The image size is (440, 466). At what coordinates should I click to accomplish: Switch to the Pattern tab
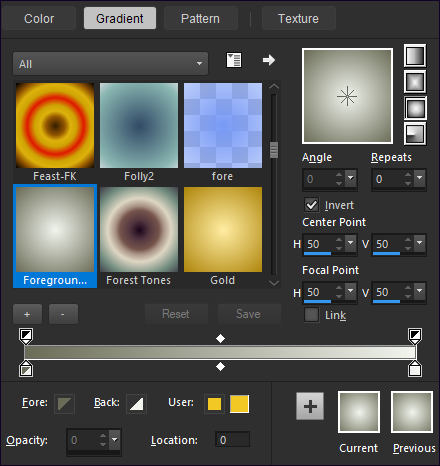[x=200, y=19]
